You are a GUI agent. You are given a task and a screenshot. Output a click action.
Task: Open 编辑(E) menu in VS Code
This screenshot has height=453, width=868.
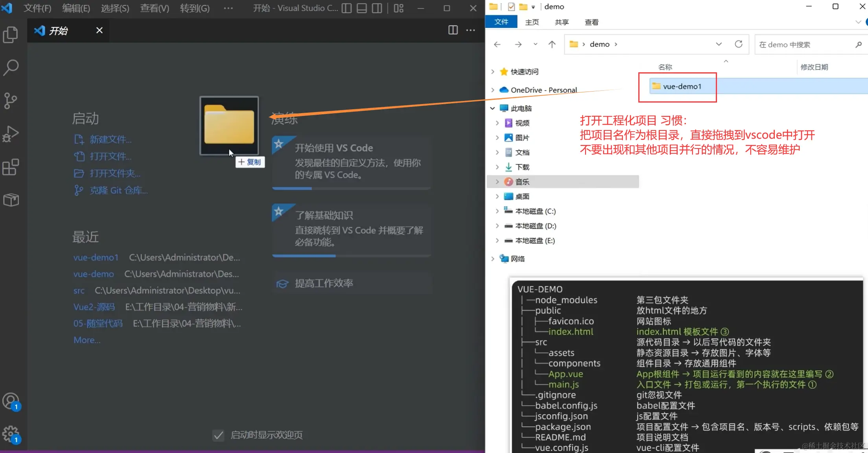pyautogui.click(x=76, y=8)
